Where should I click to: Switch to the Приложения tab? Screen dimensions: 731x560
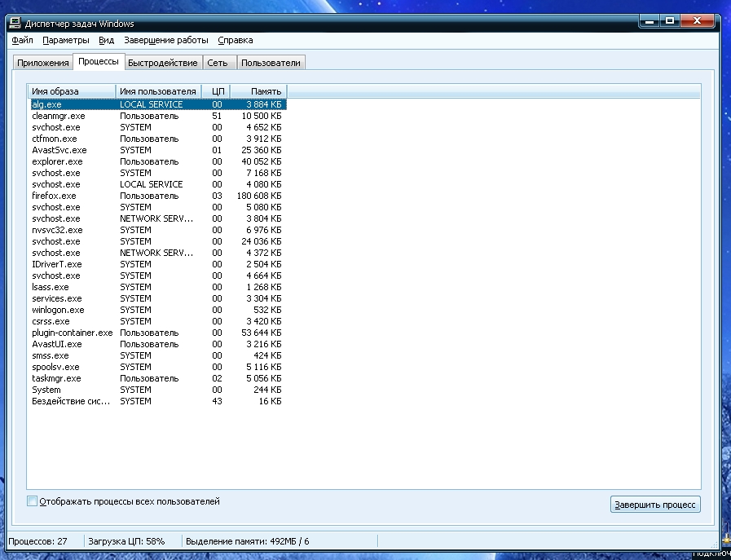[43, 63]
